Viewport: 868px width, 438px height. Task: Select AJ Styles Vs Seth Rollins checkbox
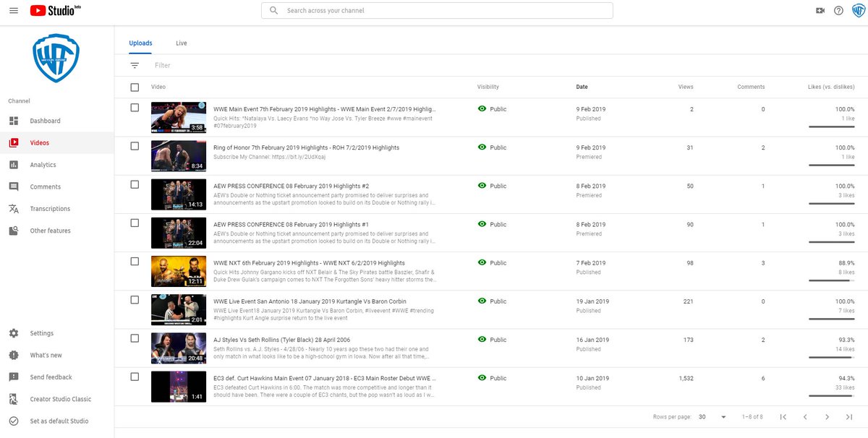[135, 338]
